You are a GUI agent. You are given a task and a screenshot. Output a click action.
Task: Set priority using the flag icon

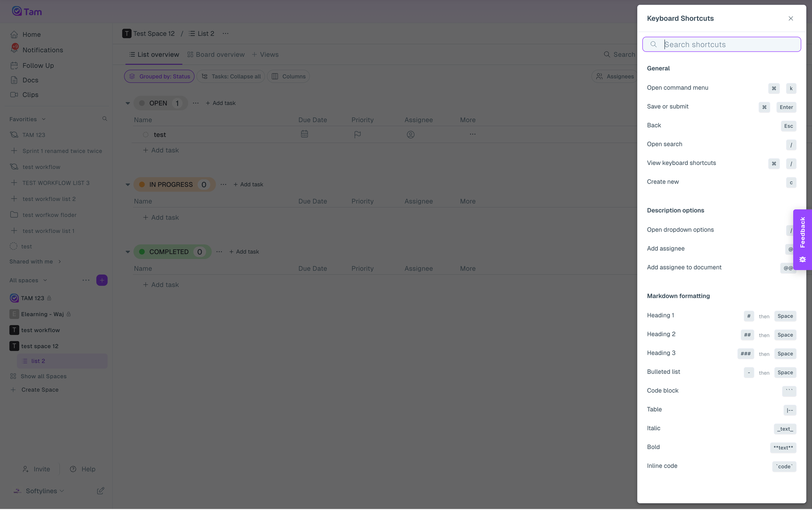(357, 135)
